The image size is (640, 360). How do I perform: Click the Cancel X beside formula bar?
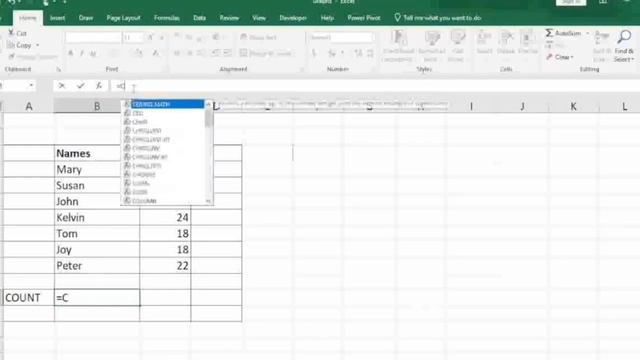[62, 85]
